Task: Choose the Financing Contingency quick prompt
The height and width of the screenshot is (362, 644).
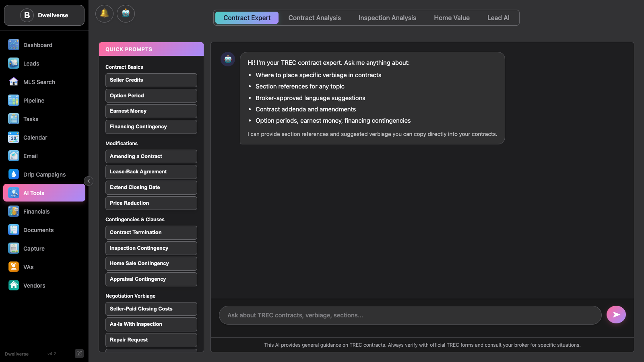Action: [x=151, y=127]
